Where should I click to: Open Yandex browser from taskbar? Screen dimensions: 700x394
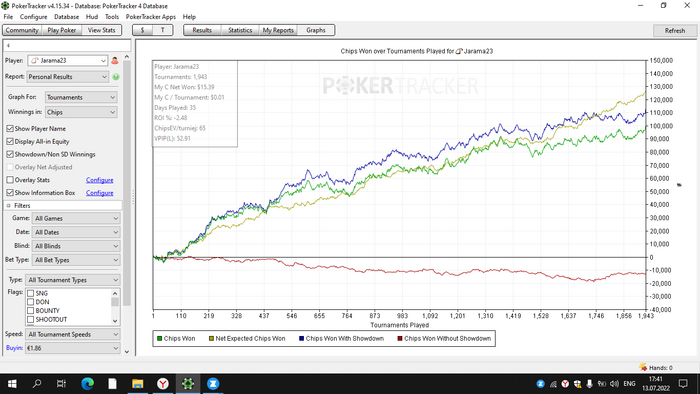click(x=163, y=383)
